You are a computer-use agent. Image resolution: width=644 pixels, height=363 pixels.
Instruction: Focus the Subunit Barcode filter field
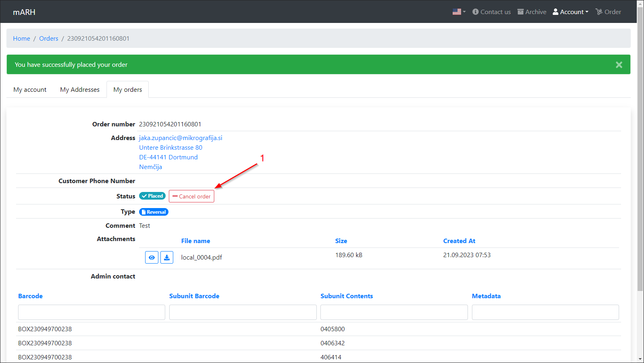click(x=243, y=312)
